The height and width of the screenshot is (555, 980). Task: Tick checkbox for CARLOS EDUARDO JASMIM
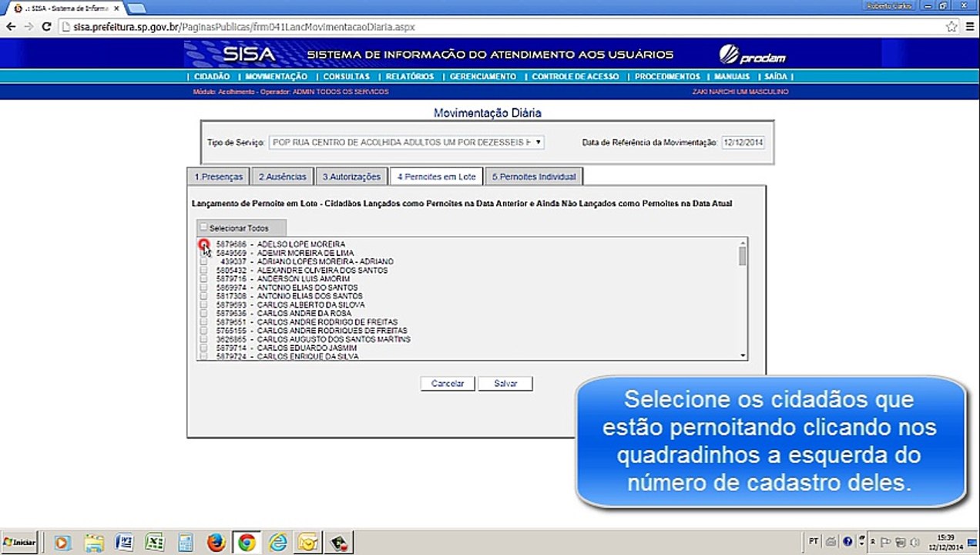(203, 348)
